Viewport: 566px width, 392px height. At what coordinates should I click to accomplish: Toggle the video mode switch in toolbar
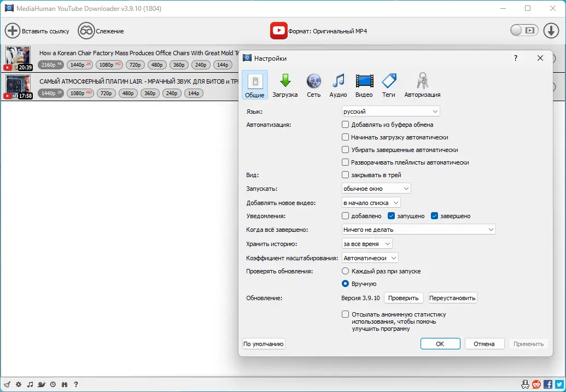coord(524,30)
